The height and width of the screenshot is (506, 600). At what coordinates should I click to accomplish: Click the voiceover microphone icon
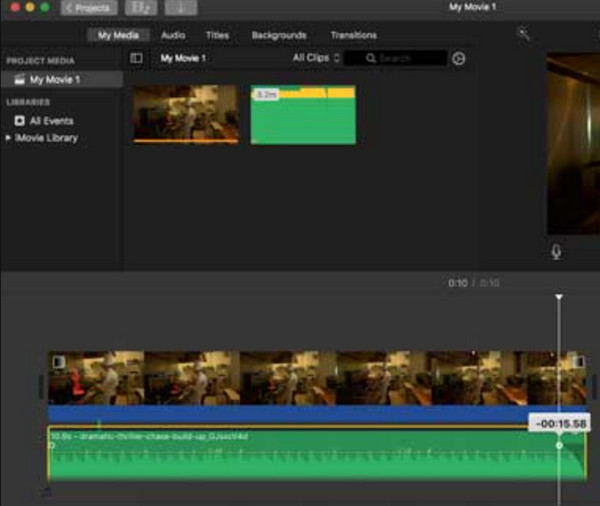556,252
